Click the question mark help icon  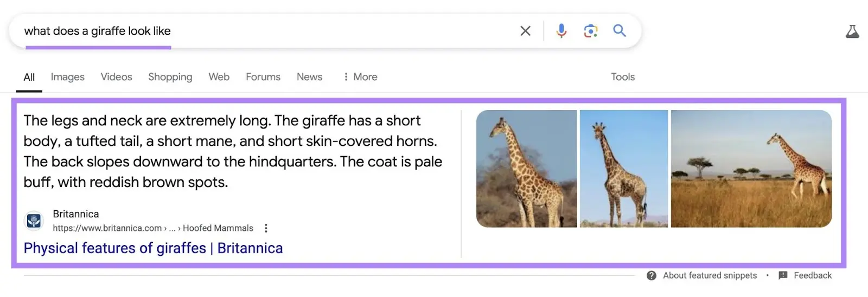pos(652,275)
